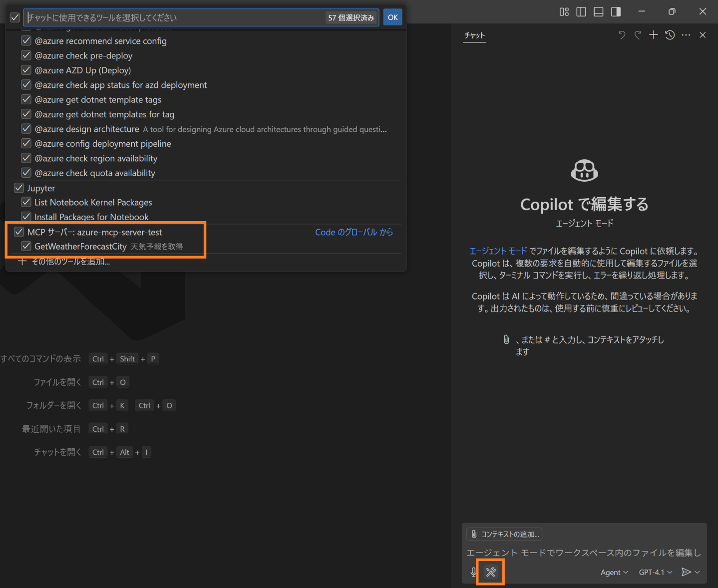
Task: Click the paperclip icon in attach hint
Action: 506,339
